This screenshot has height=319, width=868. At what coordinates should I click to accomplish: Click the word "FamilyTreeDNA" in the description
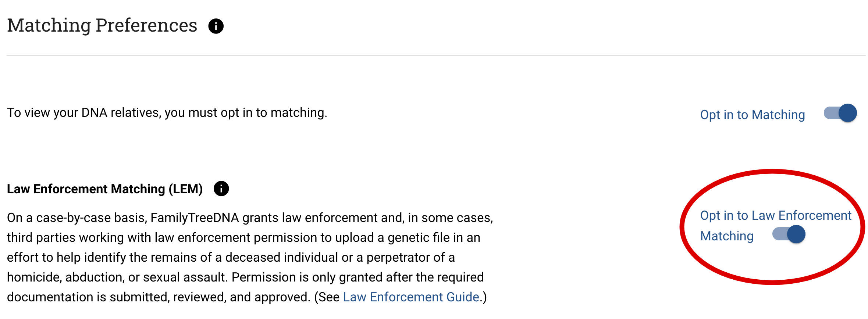[195, 218]
